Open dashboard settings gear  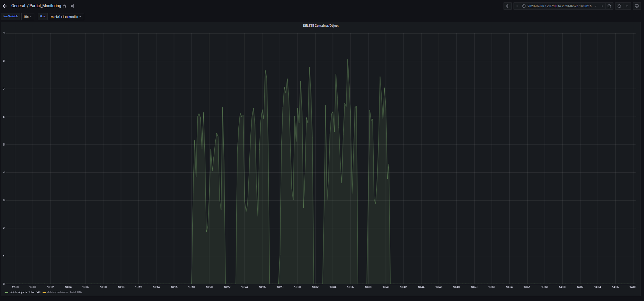coord(508,6)
